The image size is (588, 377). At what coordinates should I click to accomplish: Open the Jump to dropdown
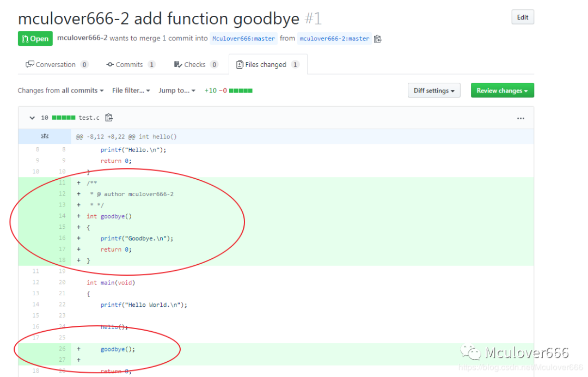point(176,90)
